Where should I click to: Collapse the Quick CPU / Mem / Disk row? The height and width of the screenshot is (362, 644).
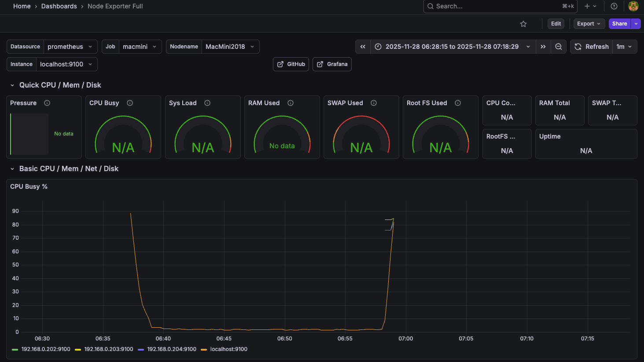pyautogui.click(x=12, y=85)
